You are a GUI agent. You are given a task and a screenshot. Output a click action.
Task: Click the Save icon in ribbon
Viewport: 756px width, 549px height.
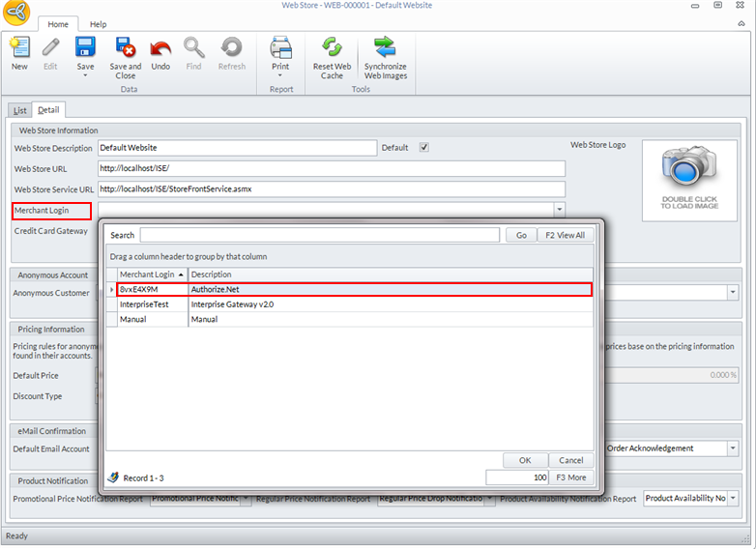[x=85, y=48]
